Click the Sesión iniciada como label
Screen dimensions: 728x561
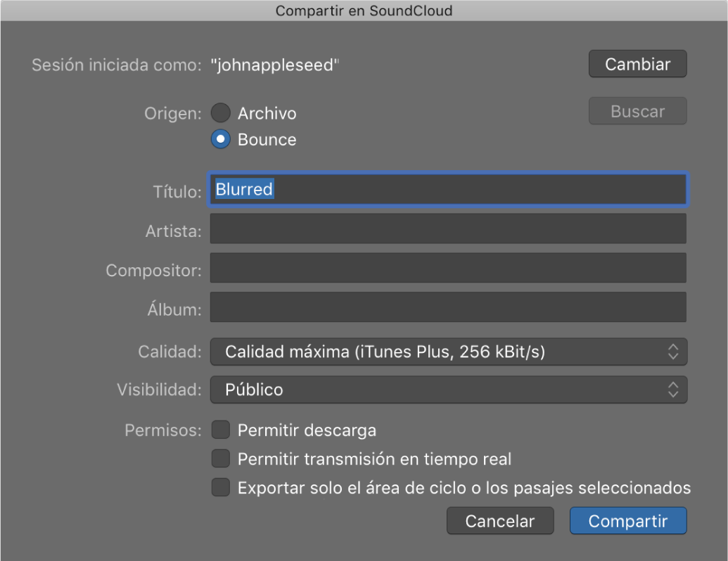pos(117,65)
